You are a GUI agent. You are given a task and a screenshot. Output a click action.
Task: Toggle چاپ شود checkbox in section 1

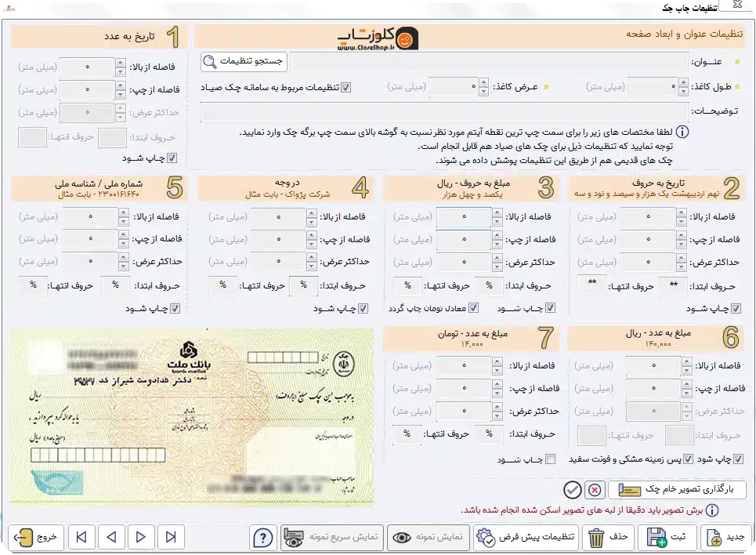coord(172,158)
